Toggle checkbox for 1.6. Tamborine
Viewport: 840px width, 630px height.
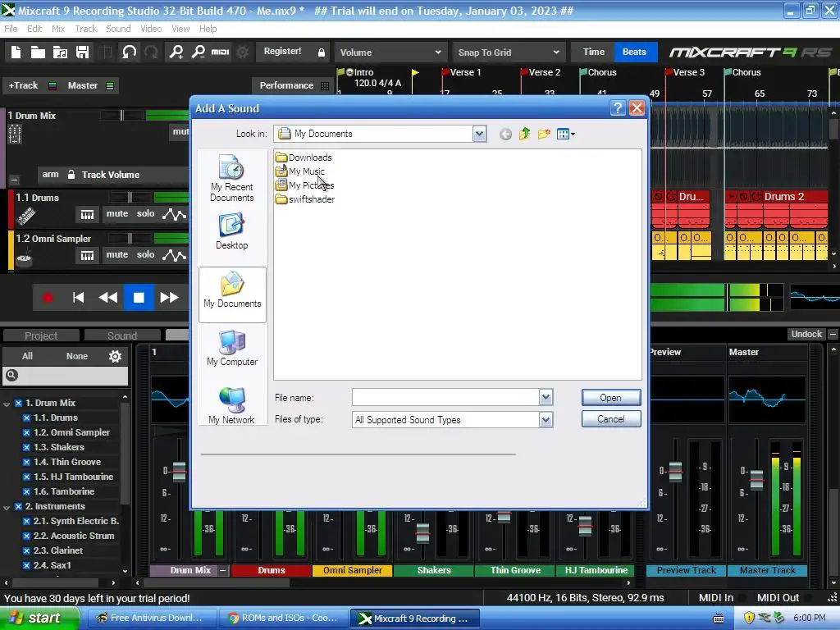[26, 492]
